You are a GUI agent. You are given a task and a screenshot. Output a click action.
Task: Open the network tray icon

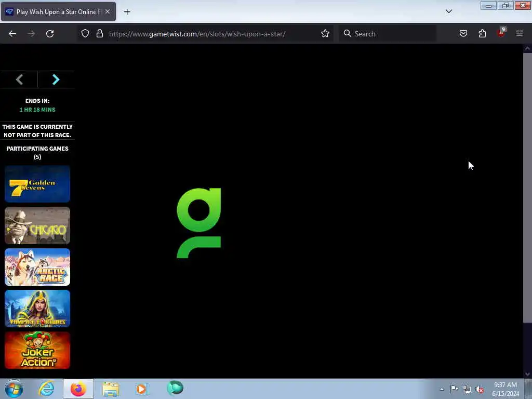click(x=467, y=389)
